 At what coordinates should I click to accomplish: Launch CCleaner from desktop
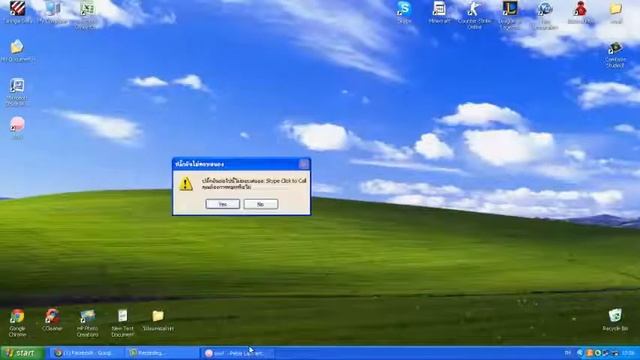(52, 320)
